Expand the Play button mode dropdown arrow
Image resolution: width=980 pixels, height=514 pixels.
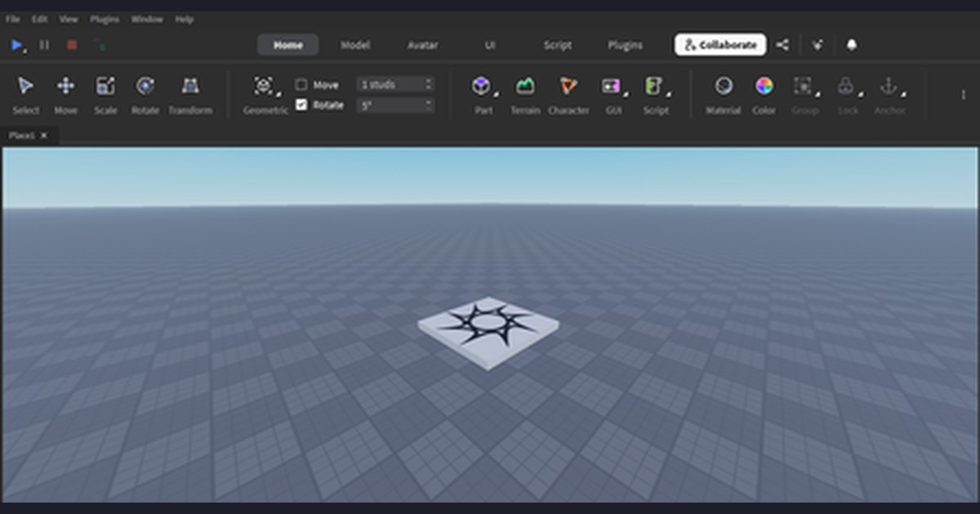click(25, 51)
